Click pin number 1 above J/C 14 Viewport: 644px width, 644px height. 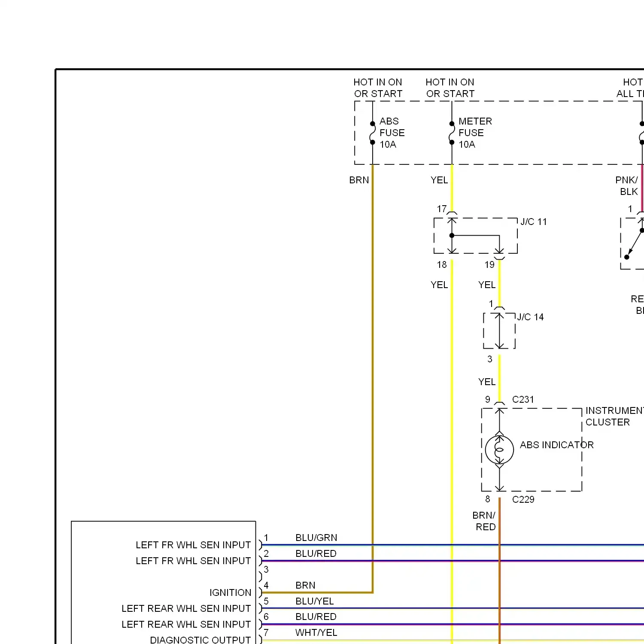point(491,304)
